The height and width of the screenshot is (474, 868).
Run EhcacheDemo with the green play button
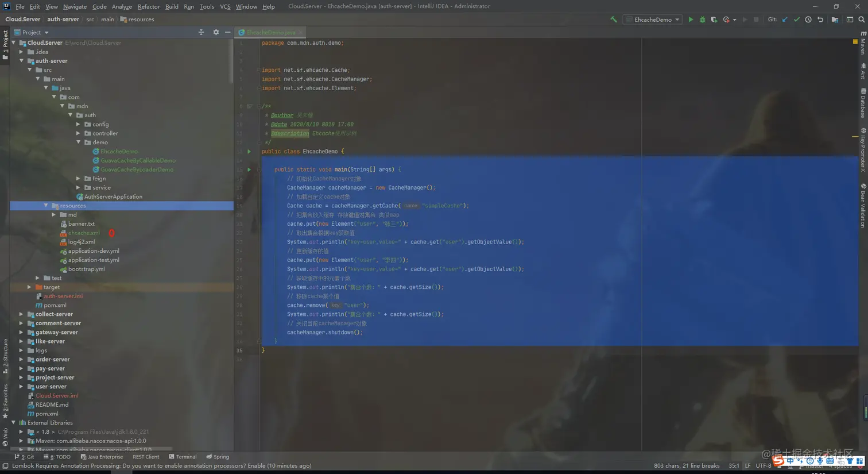click(x=691, y=20)
